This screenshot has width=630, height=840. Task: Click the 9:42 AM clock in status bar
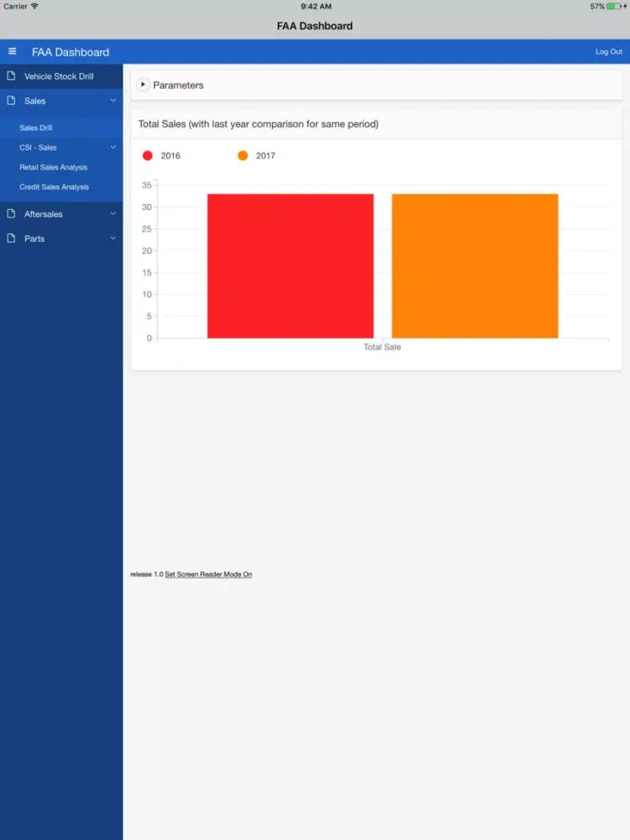316,7
